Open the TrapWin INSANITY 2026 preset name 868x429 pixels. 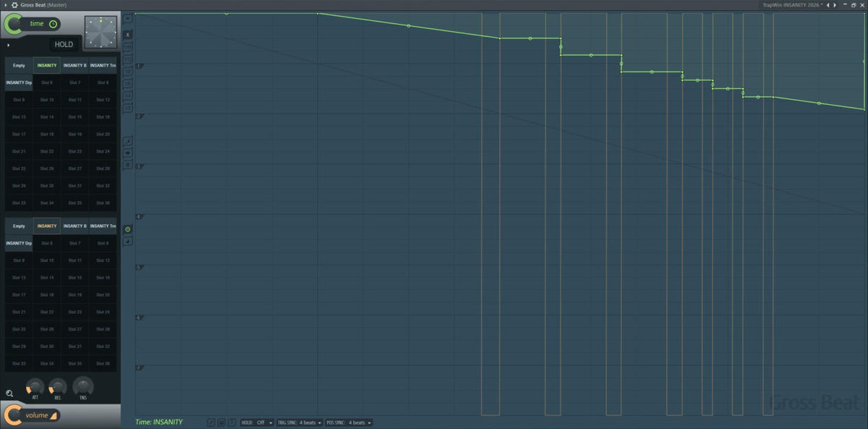(793, 4)
